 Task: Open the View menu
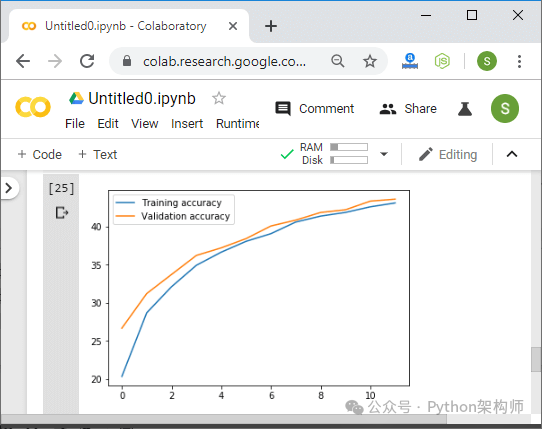pyautogui.click(x=144, y=123)
